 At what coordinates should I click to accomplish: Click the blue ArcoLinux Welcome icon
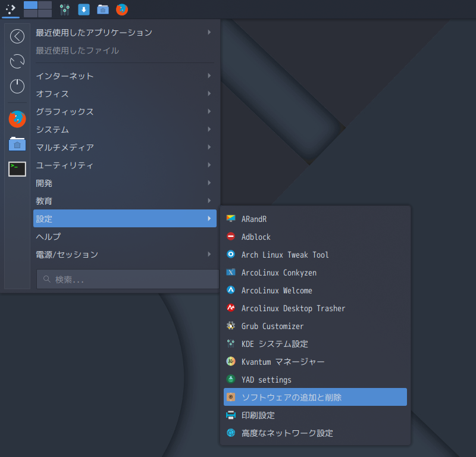231,290
